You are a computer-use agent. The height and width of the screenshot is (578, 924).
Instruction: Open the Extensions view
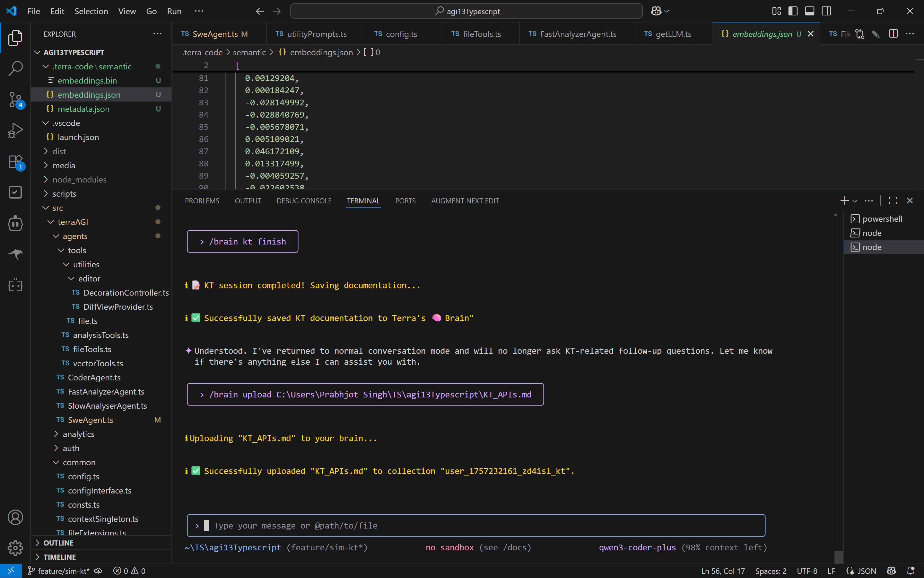pos(15,162)
